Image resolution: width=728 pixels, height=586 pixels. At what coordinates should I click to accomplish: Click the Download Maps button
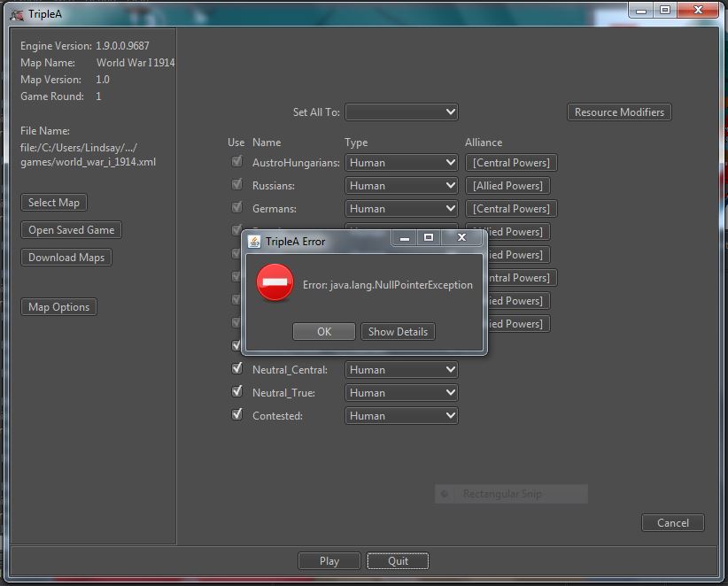pos(66,258)
